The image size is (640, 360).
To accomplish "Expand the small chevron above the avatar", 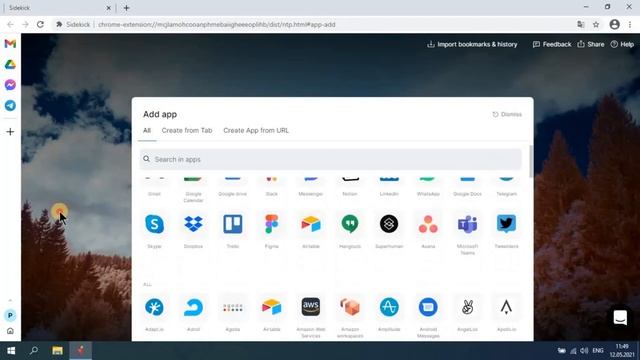I will 10,301.
